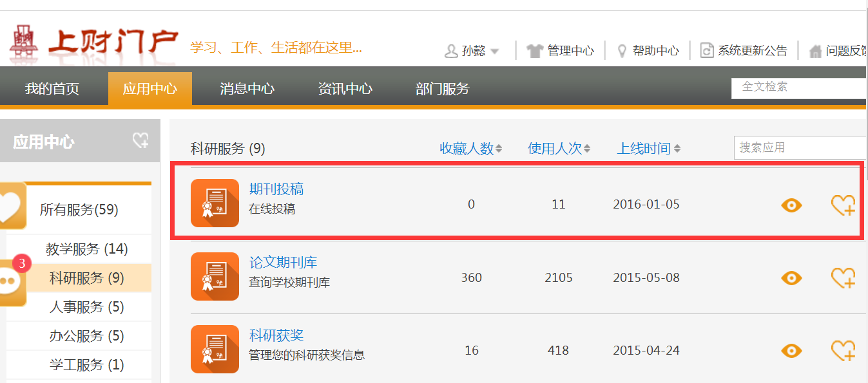Click heart-plus icon for 科研获奖
The height and width of the screenshot is (383, 868).
[843, 351]
